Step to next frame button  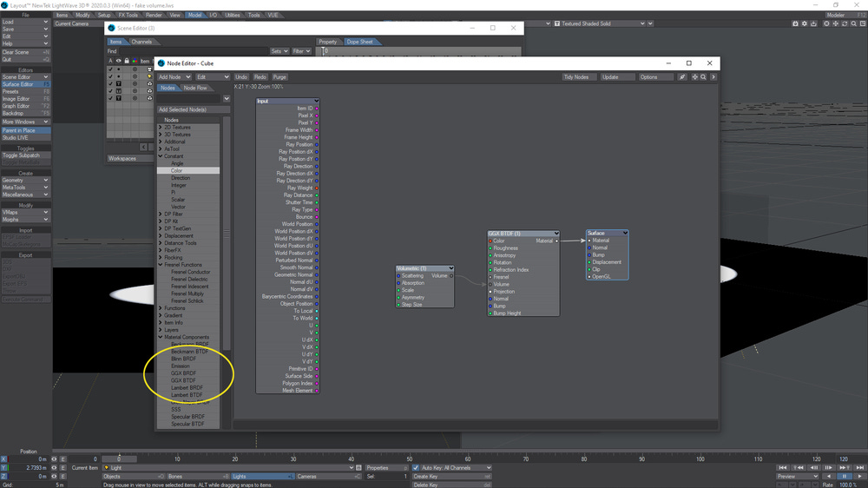click(x=829, y=468)
